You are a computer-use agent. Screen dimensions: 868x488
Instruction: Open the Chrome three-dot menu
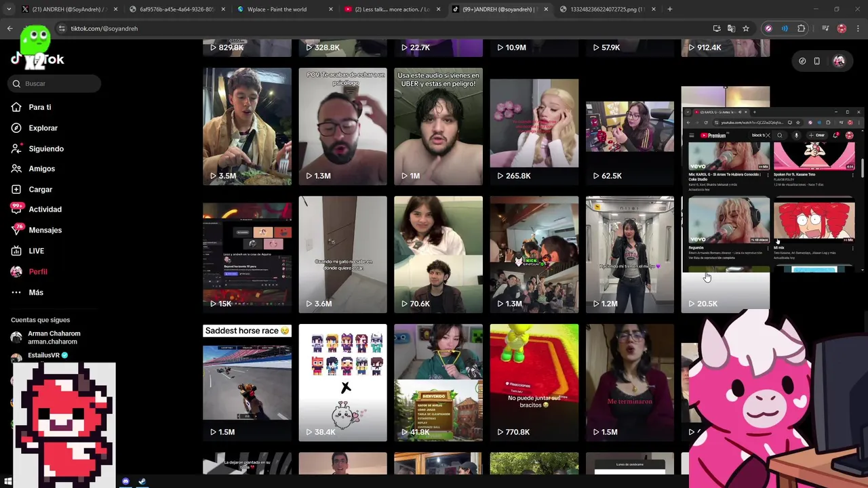pyautogui.click(x=858, y=28)
